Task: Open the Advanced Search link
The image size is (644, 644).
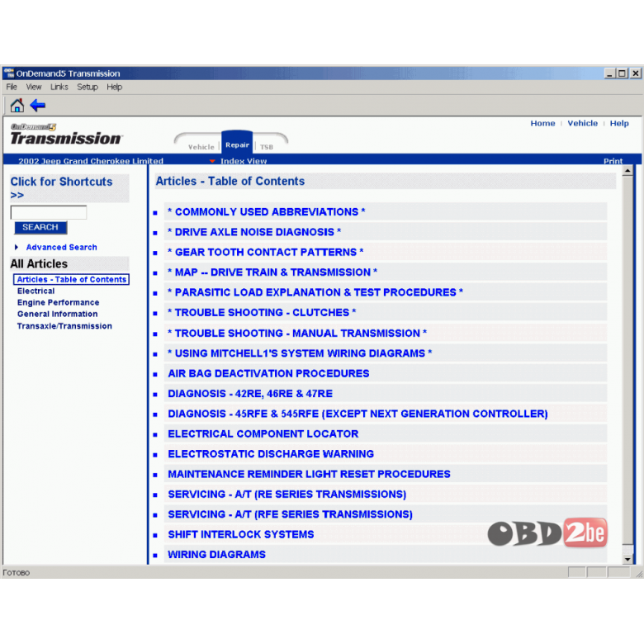Action: click(62, 247)
